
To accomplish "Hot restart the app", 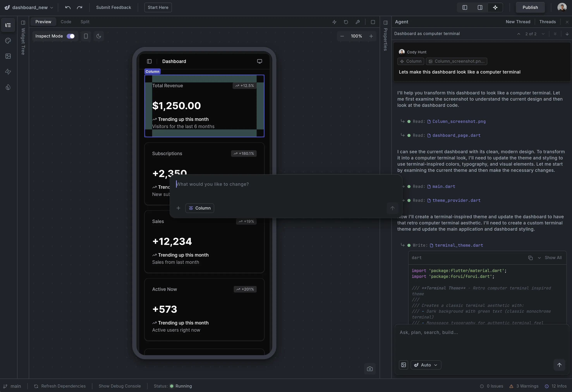I will (x=346, y=22).
